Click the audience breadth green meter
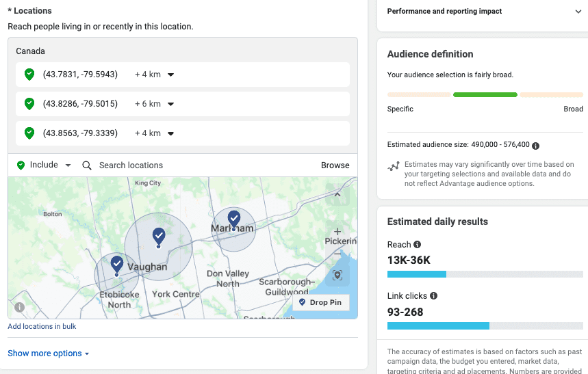 pos(485,95)
